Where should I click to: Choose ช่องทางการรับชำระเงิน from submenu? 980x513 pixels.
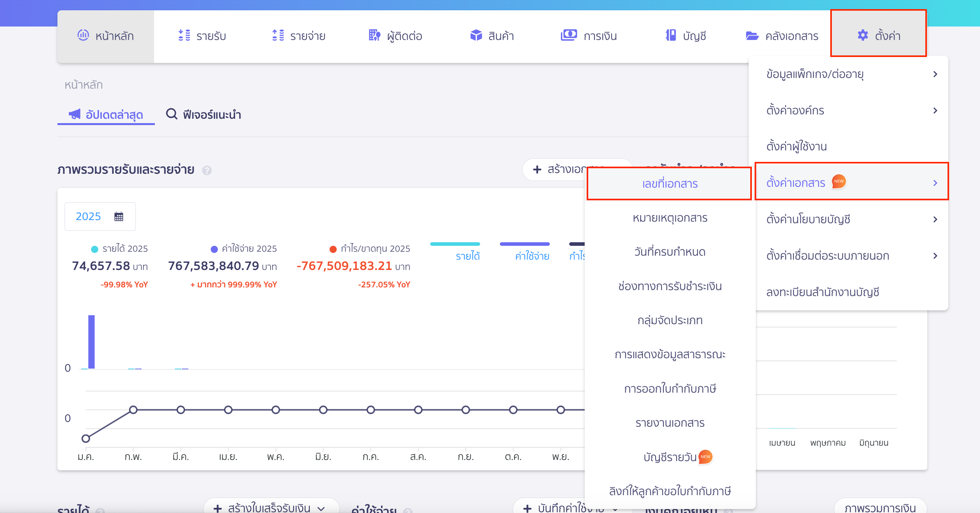pyautogui.click(x=670, y=286)
